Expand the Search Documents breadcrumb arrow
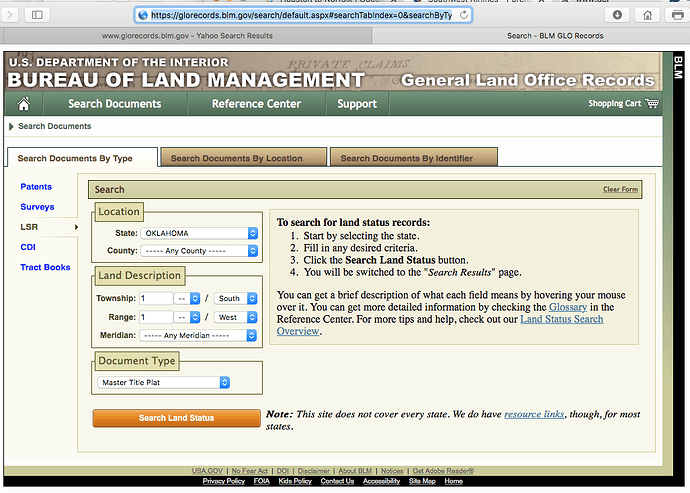Viewport: 690px width, 493px height. click(11, 126)
